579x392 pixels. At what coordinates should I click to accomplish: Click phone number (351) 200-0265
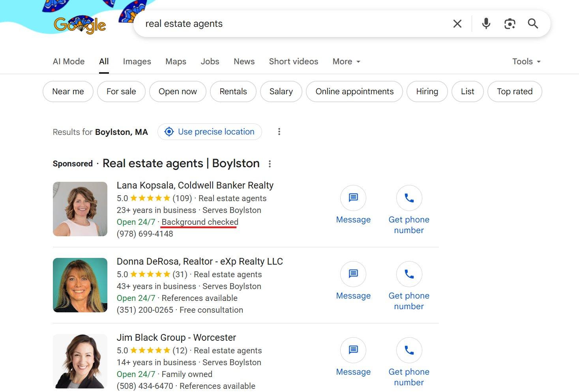[145, 310]
